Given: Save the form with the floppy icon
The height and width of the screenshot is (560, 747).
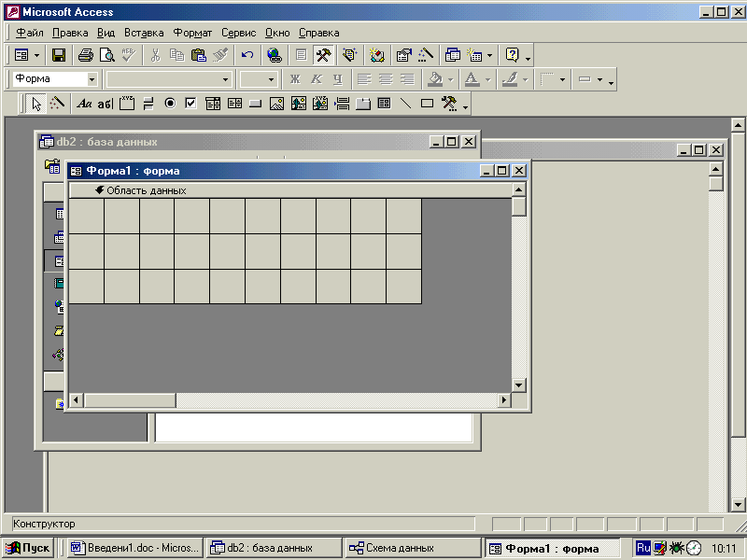Looking at the screenshot, I should (59, 55).
